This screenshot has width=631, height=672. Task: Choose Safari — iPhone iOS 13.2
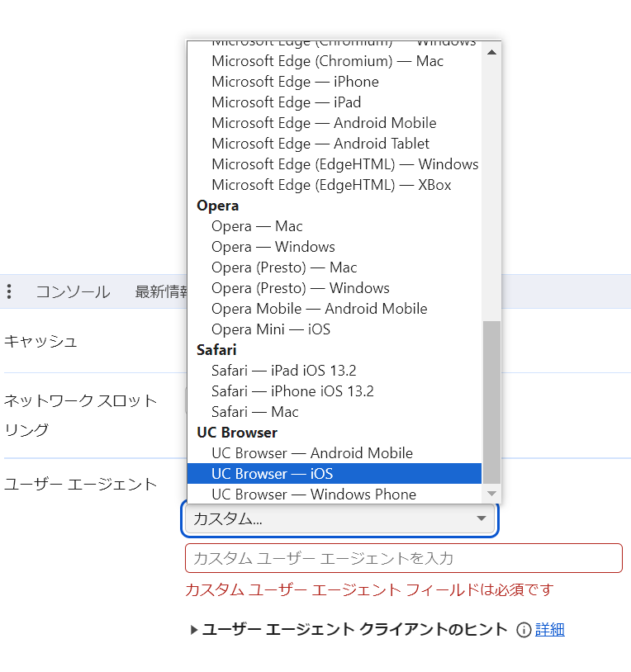coord(292,391)
